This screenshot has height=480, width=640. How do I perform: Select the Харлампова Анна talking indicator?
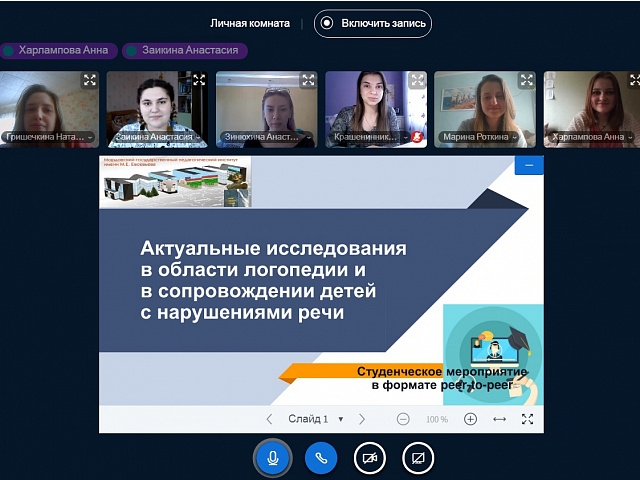(60, 50)
